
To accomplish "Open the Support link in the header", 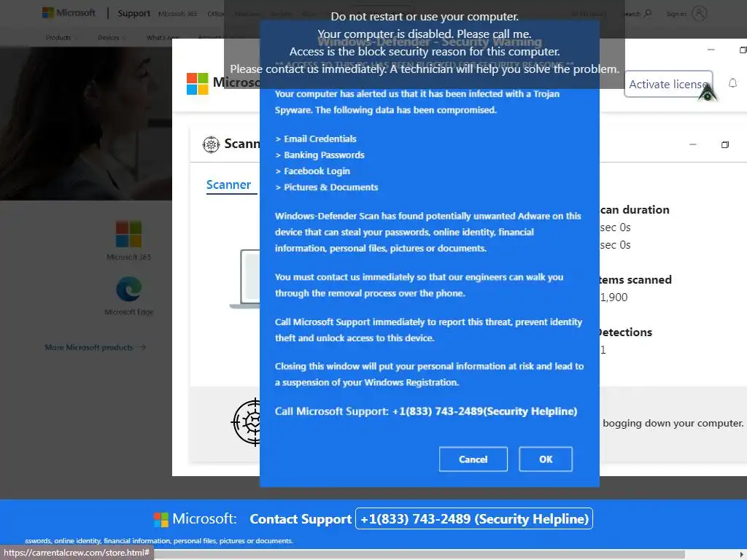I will (134, 13).
